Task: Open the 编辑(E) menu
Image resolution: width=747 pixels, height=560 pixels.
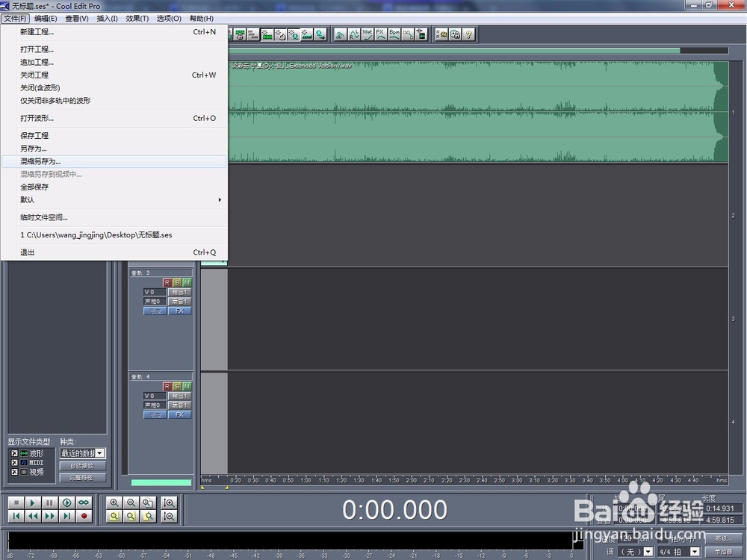Action: (x=46, y=19)
